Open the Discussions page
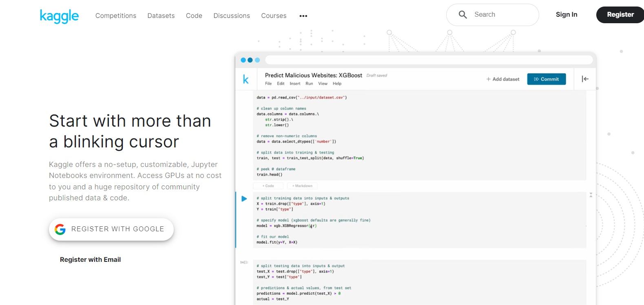 pos(232,15)
